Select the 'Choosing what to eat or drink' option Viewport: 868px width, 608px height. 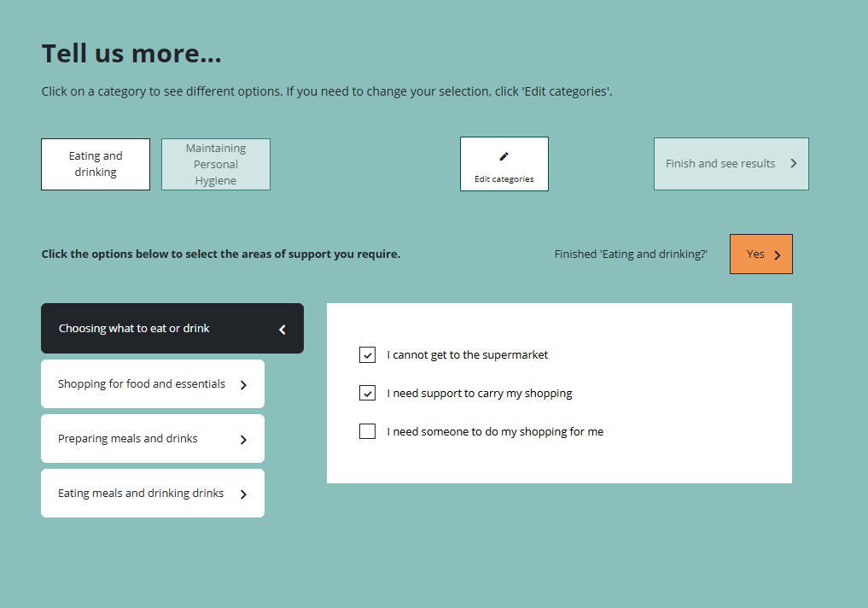pos(134,329)
